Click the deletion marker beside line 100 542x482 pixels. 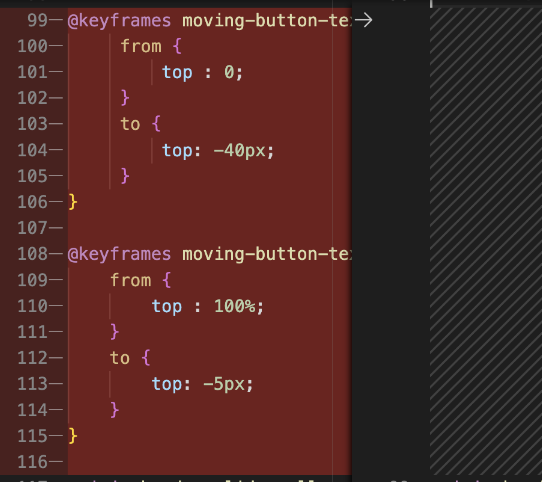coord(56,46)
